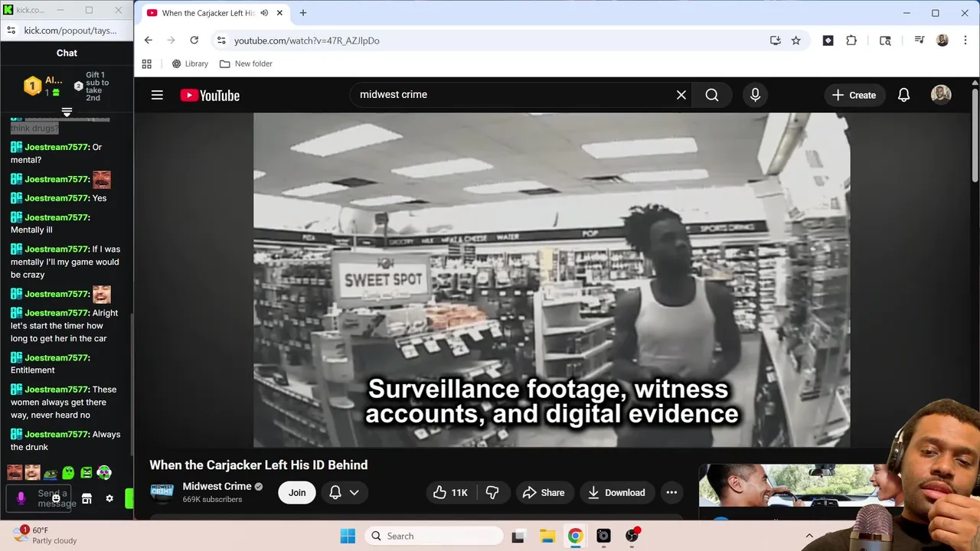Like the video with 11K likes

[450, 492]
